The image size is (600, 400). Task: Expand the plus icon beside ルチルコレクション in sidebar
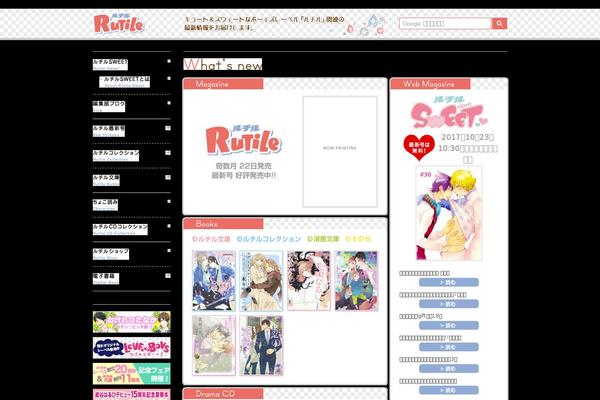[x=168, y=153]
